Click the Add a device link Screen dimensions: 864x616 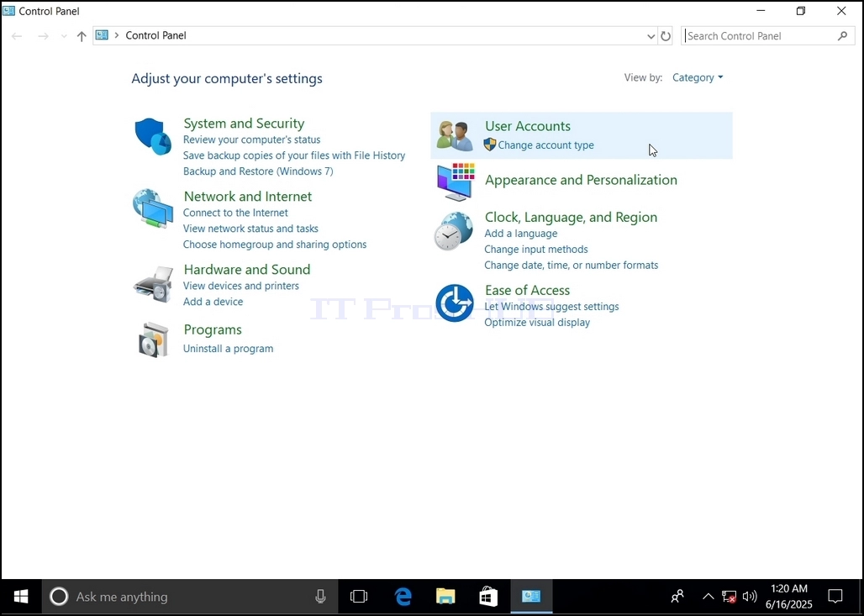click(213, 302)
